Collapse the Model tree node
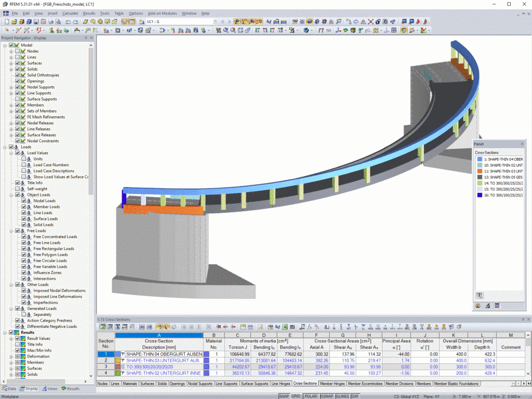Viewport: 532px width, 399px height. (5, 45)
